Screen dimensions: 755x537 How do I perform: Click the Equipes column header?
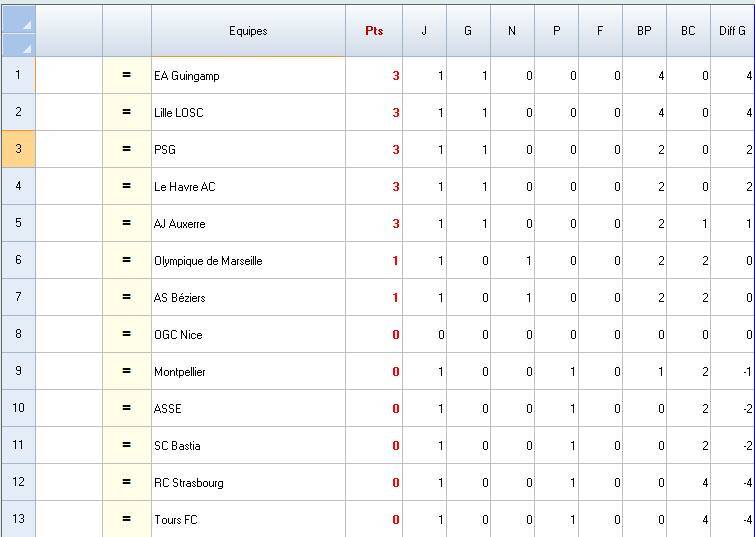[248, 31]
